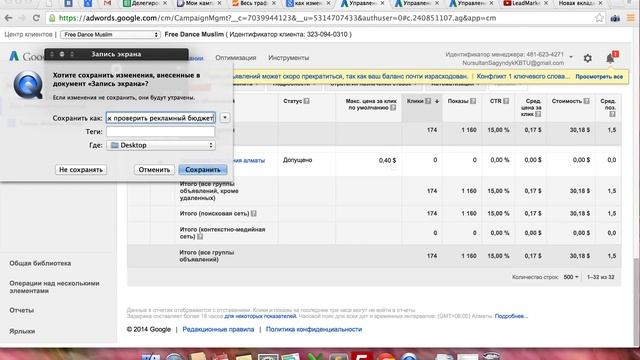The width and height of the screenshot is (640, 360).
Task: Open the Инструменты menu
Action: [x=288, y=58]
